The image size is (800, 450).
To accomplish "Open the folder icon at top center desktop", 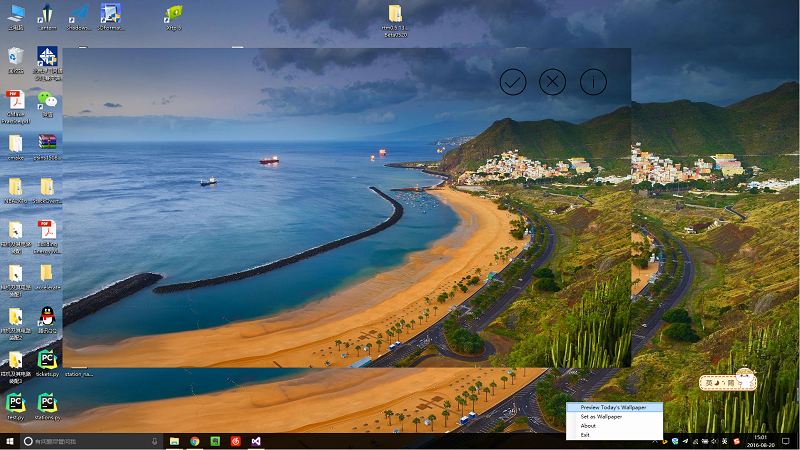I will click(395, 20).
